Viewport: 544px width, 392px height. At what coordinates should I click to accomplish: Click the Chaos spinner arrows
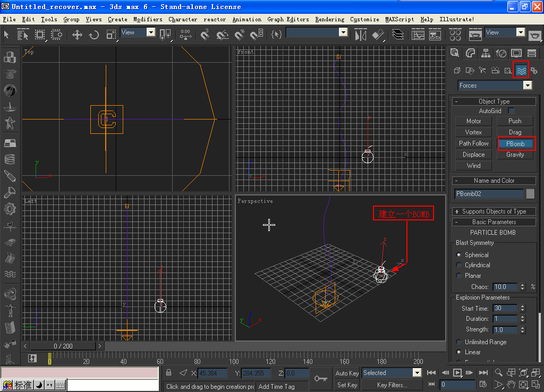click(x=523, y=287)
